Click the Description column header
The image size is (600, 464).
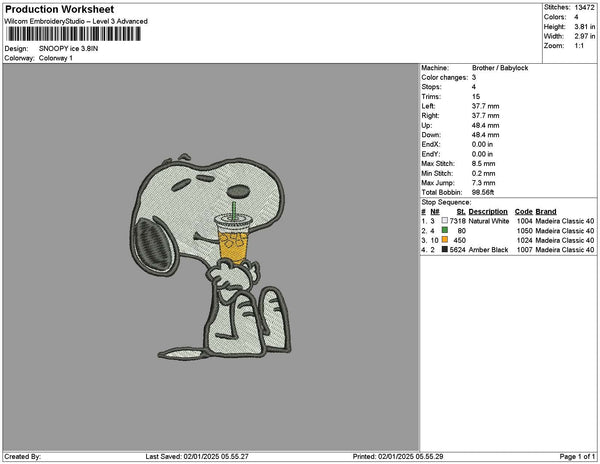488,212
